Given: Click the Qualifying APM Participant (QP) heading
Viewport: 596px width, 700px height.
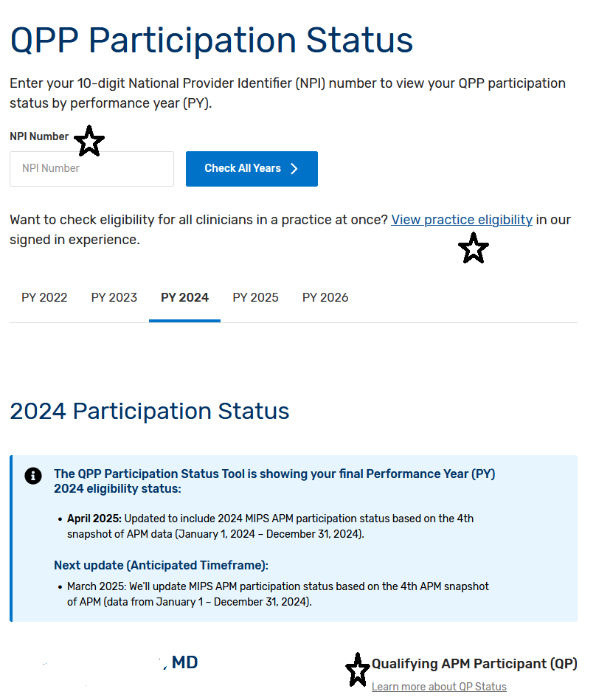Looking at the screenshot, I should click(x=474, y=664).
